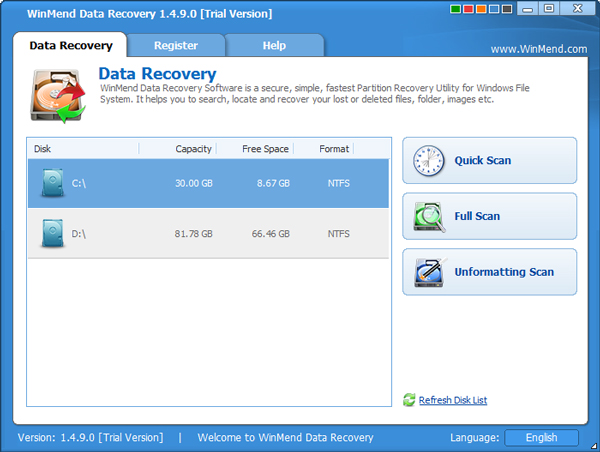Select the orange theme color swatch
Screen dimensions: 600x452
pos(481,9)
